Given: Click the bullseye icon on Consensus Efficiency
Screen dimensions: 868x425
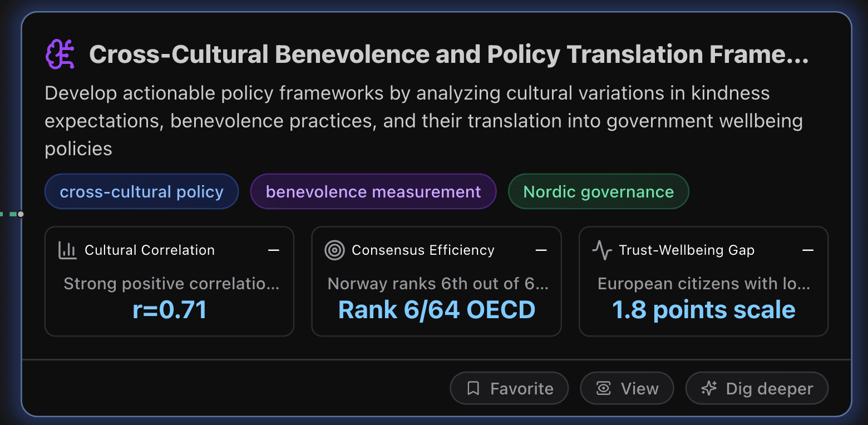Looking at the screenshot, I should coord(334,250).
